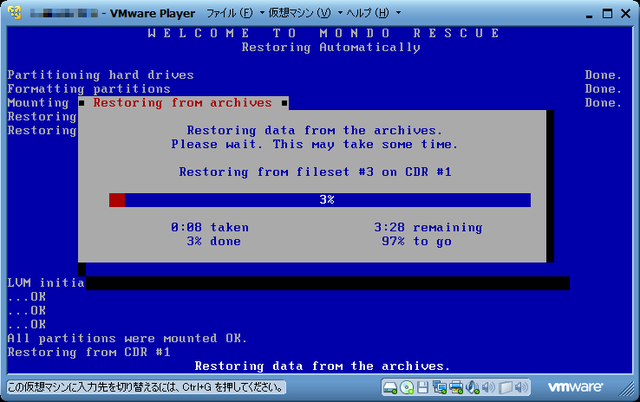Click the '0:08 taken' elapsed time

[x=210, y=227]
